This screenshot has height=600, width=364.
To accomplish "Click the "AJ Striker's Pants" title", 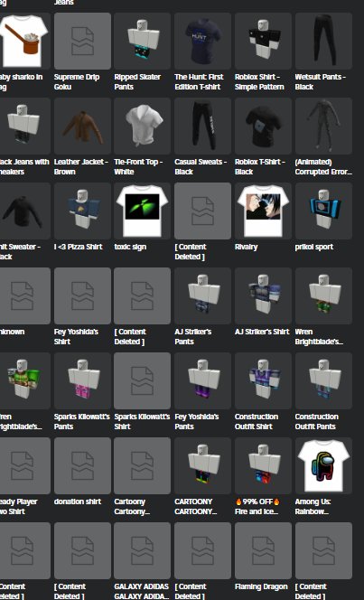I will [x=193, y=337].
